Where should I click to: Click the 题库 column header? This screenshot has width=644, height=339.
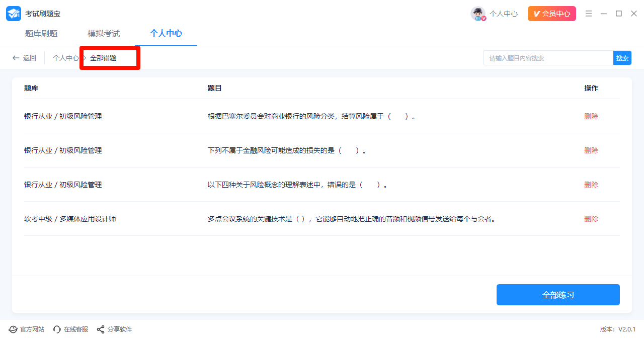[31, 88]
